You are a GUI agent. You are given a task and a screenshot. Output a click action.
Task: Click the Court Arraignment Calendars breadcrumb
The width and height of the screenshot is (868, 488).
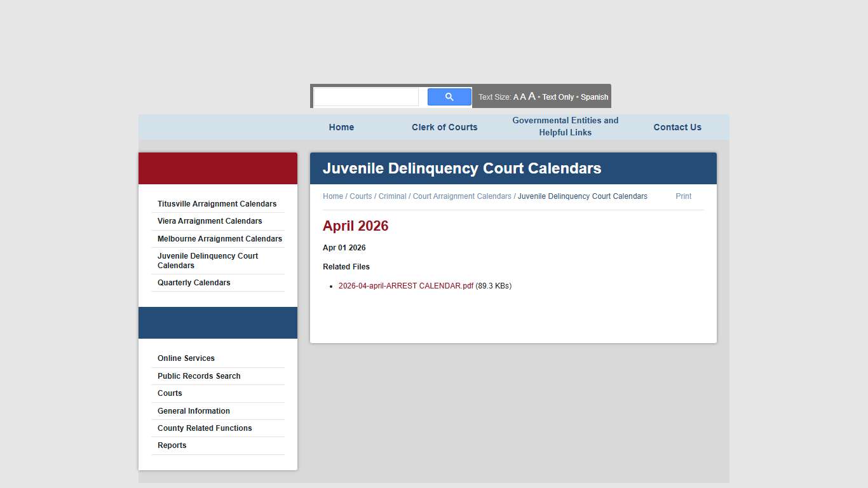[461, 196]
